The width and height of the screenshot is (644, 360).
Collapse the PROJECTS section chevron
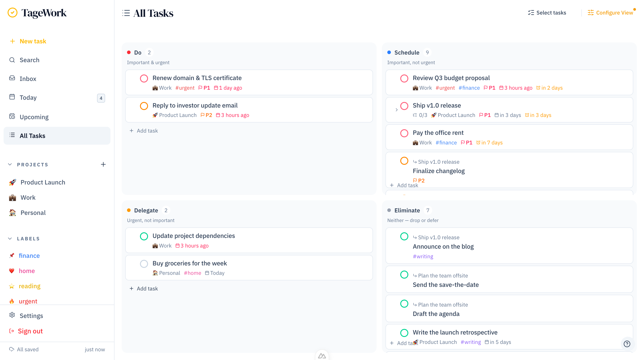pos(10,165)
